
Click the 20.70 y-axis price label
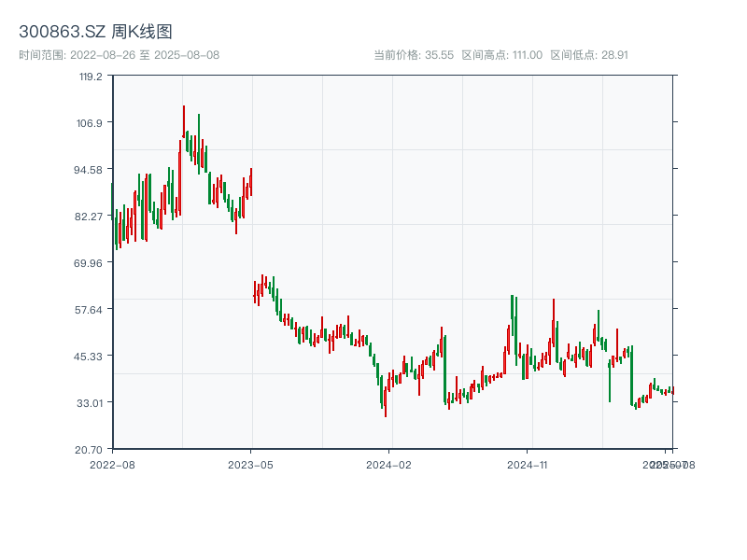[89, 449]
